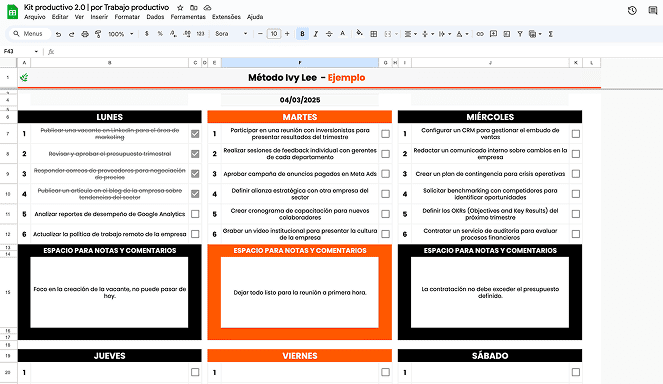Screen dimensions: 663x384
Task: Increase font size with plus button
Action: 287,34
